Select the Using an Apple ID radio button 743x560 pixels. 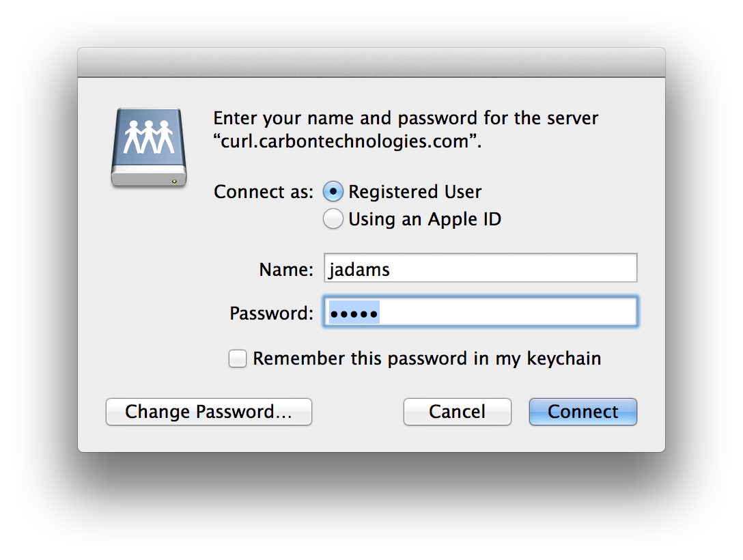(333, 219)
